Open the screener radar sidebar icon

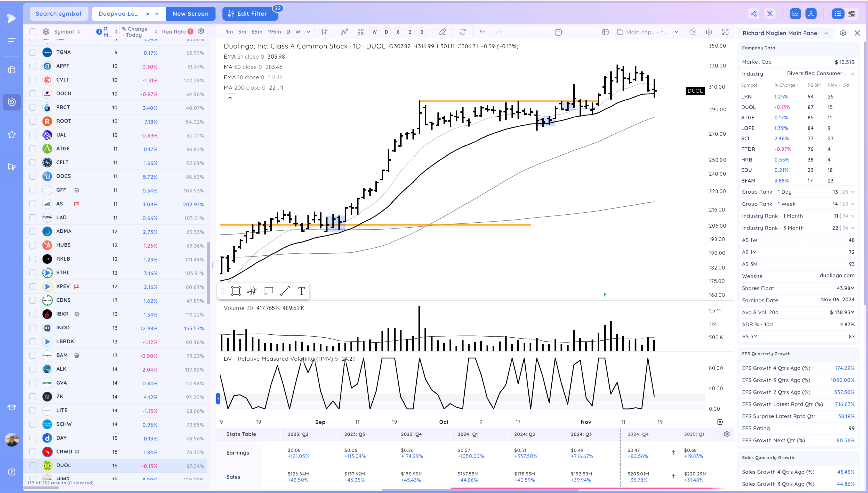12,102
